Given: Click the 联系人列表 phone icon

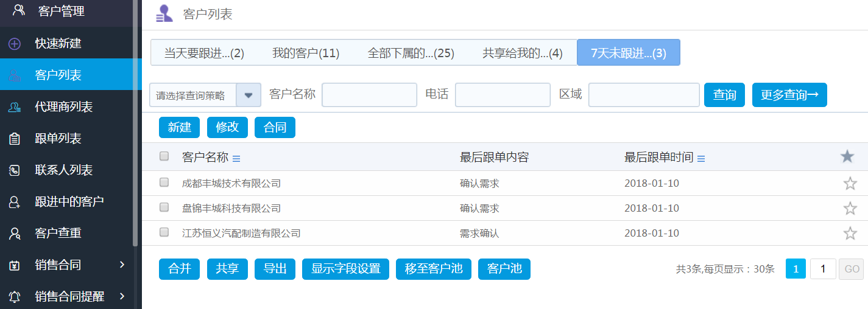Looking at the screenshot, I should pyautogui.click(x=15, y=170).
